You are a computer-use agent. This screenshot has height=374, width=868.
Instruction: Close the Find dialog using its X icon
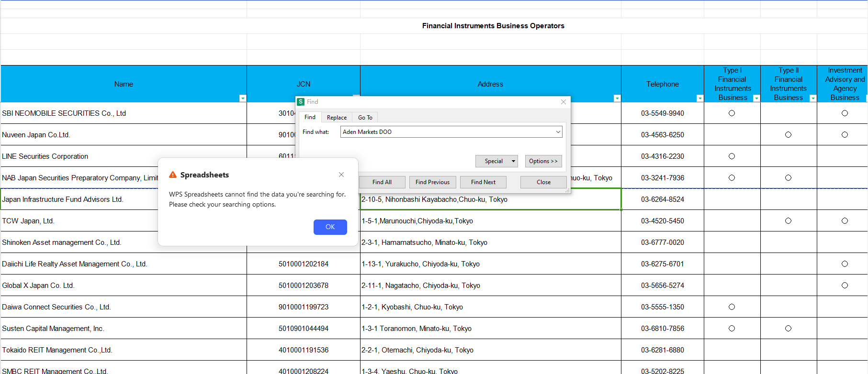[x=564, y=102]
